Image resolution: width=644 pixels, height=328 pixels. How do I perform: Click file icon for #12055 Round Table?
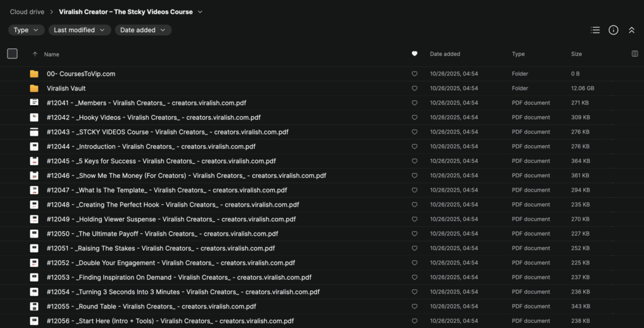click(34, 306)
